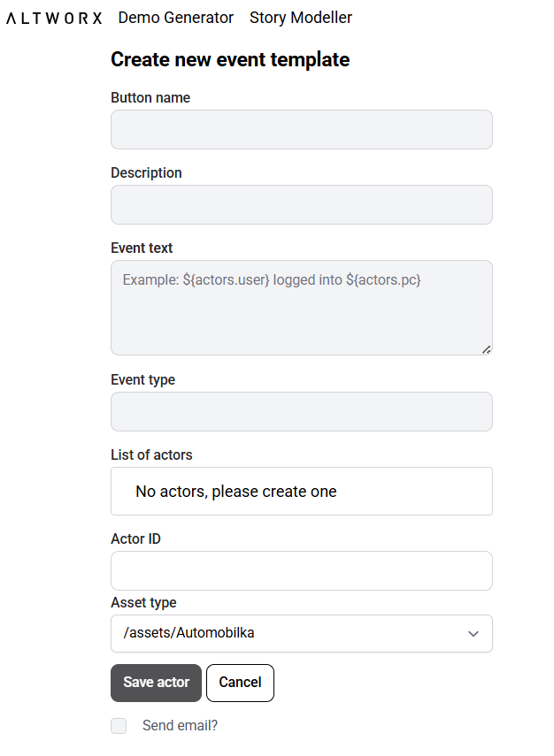Click the 'Create new event template' heading

230,60
